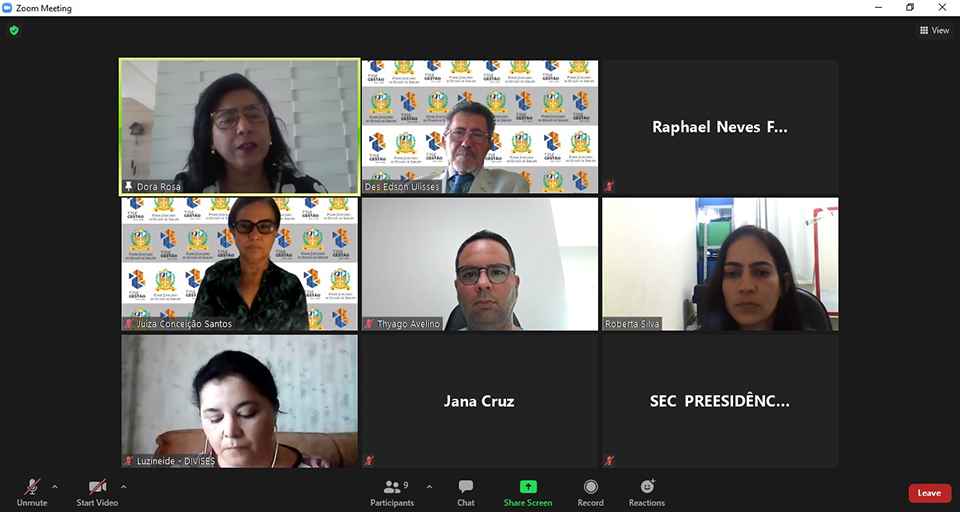The image size is (960, 512).
Task: Select the Jana Cruz participant tile
Action: click(x=480, y=401)
